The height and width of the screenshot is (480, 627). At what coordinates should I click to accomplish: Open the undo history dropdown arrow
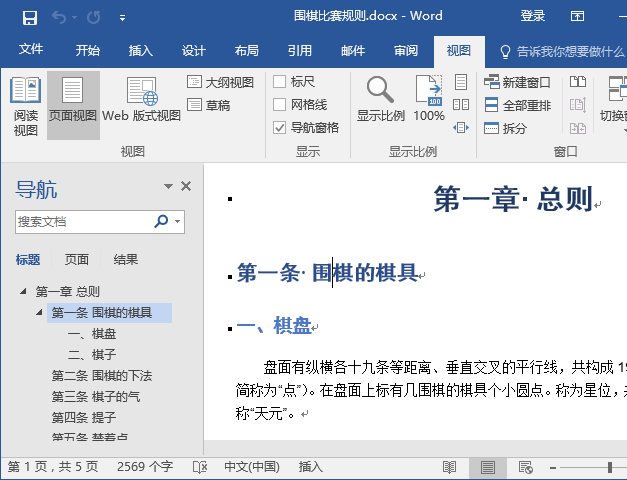75,18
